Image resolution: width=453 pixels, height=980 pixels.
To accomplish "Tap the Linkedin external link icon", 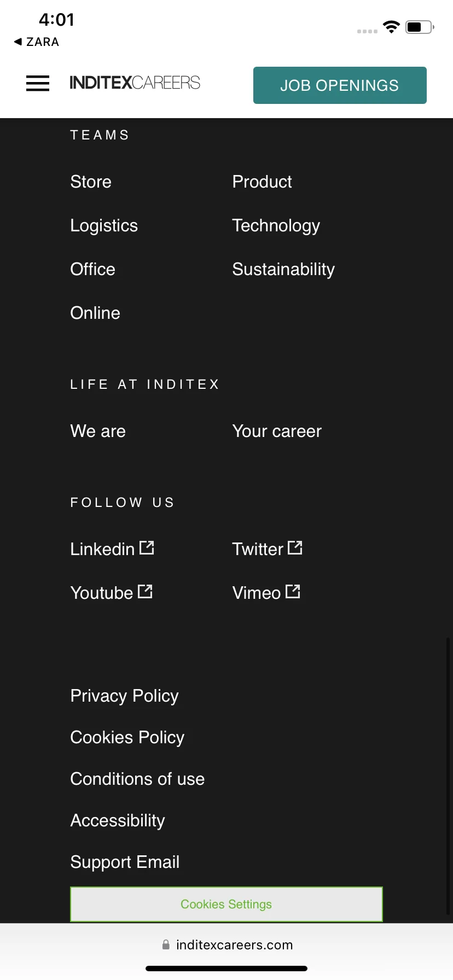I will (x=147, y=547).
